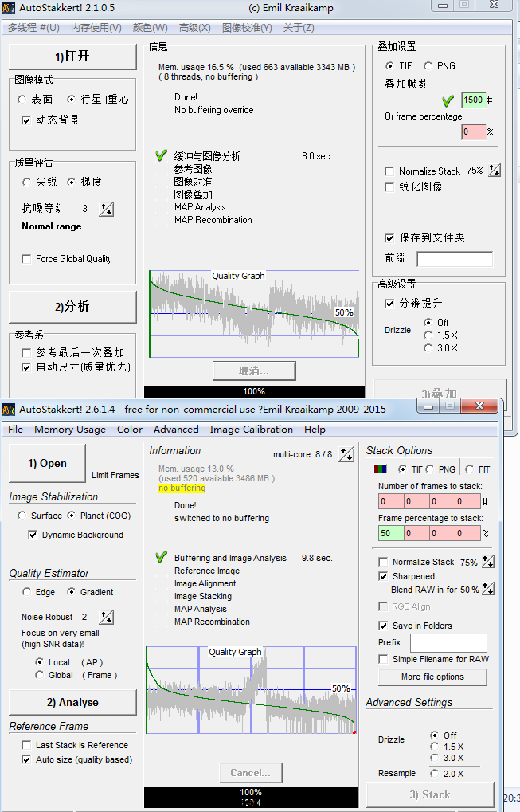Adjust noise robust stepper icon in back window
The width and height of the screenshot is (520, 812).
[x=107, y=209]
